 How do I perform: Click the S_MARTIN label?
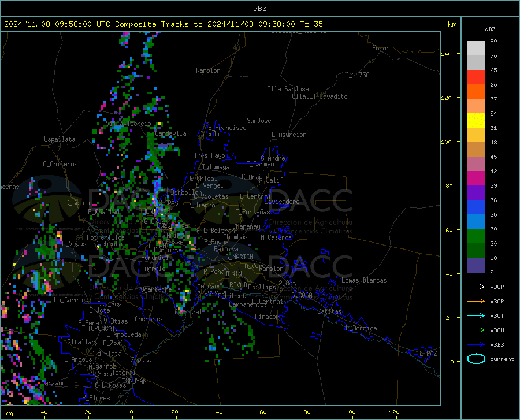click(x=239, y=257)
